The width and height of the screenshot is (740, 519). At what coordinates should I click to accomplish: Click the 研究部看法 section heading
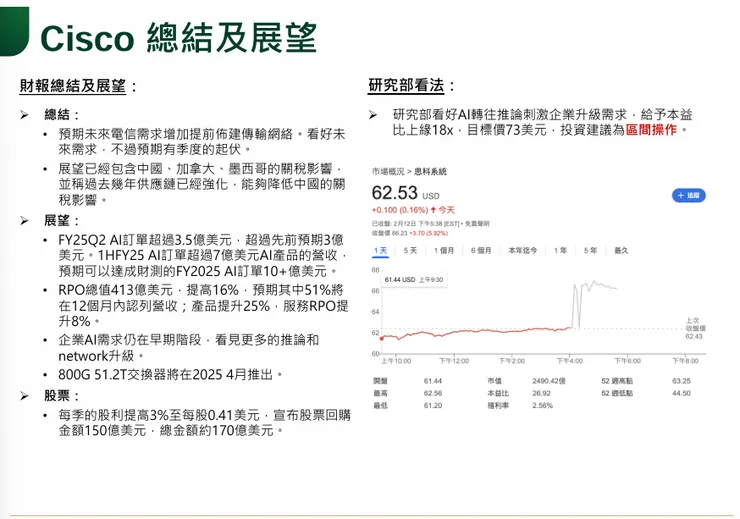pos(406,86)
